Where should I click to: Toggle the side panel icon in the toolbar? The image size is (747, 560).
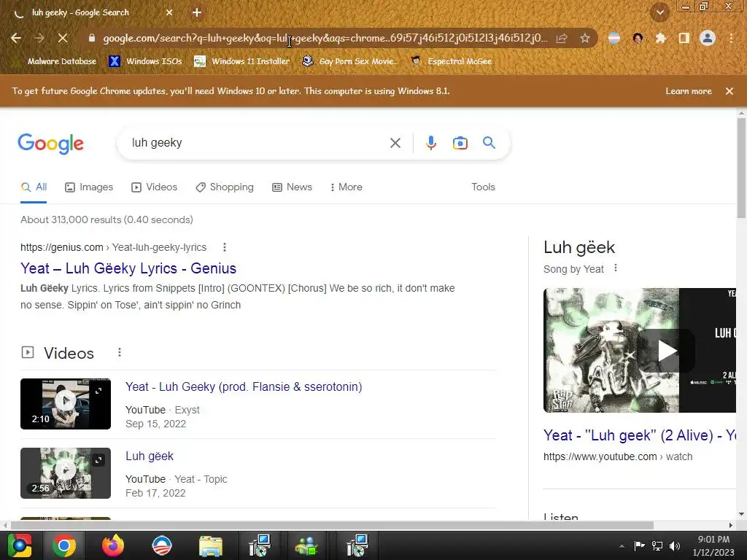click(x=684, y=38)
